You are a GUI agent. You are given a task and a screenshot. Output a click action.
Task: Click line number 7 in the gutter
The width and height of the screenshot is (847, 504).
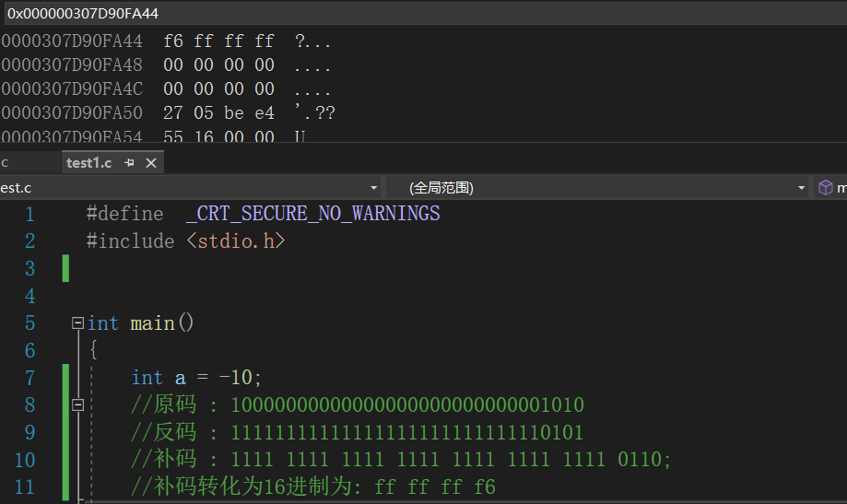[30, 378]
